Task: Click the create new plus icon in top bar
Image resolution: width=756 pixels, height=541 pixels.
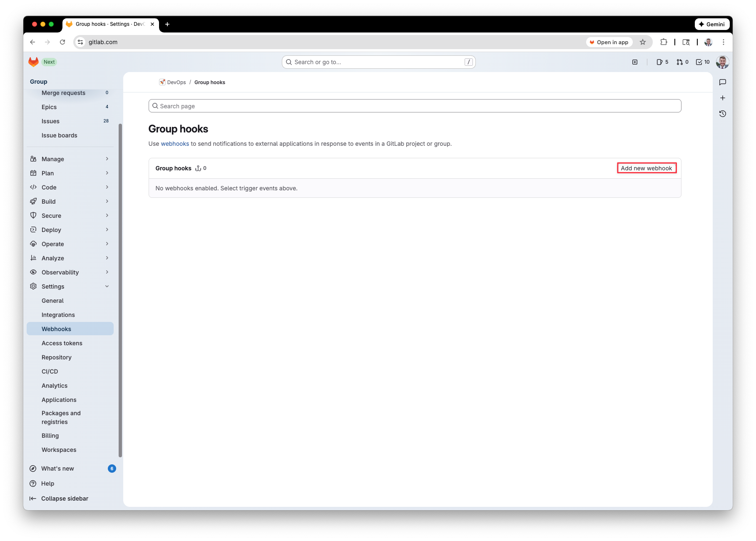Action: (635, 62)
